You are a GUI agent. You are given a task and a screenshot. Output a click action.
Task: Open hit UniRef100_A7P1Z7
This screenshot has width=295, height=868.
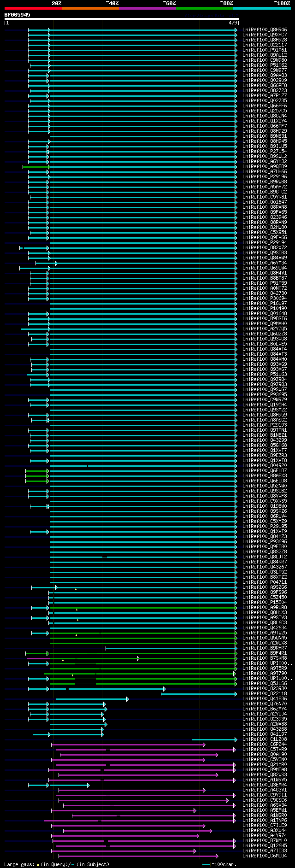coord(265,96)
